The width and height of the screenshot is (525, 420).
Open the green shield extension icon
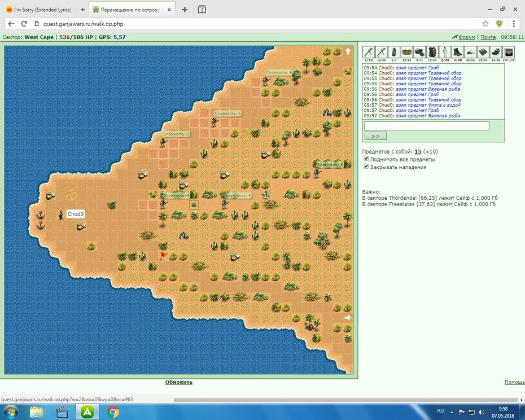(499, 24)
